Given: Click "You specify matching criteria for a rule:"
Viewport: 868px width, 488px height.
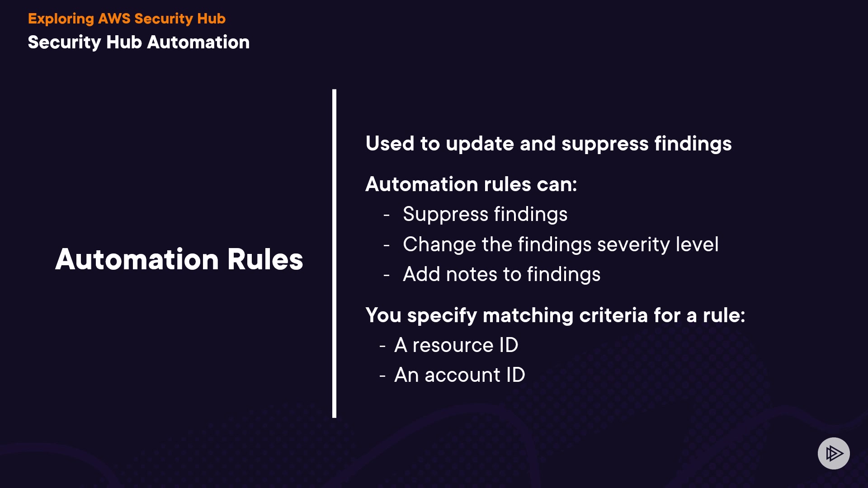Looking at the screenshot, I should tap(555, 315).
